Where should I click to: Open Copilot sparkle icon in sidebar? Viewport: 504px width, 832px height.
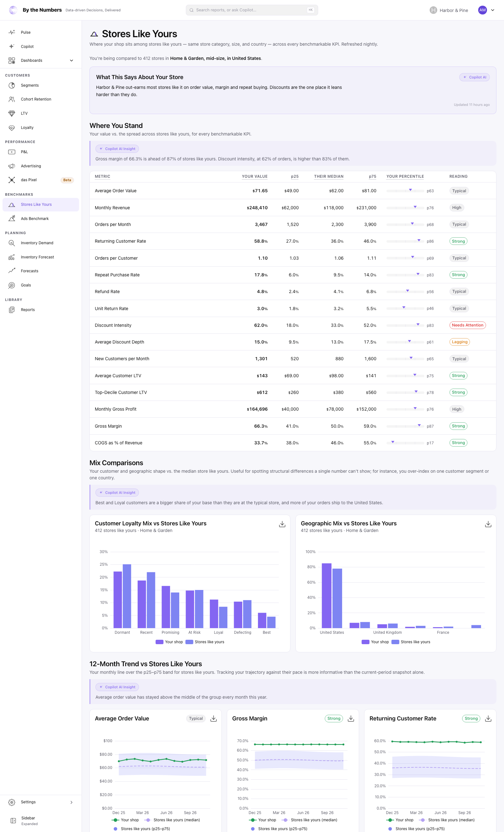coord(12,47)
